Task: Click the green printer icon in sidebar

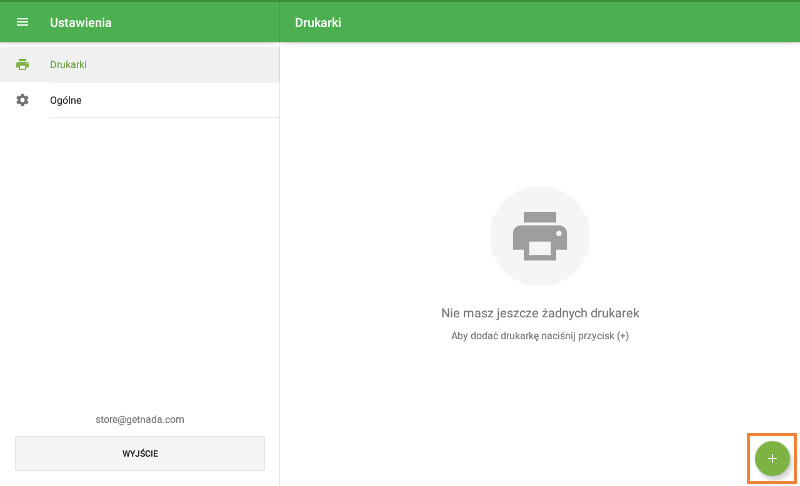Action: [23, 65]
